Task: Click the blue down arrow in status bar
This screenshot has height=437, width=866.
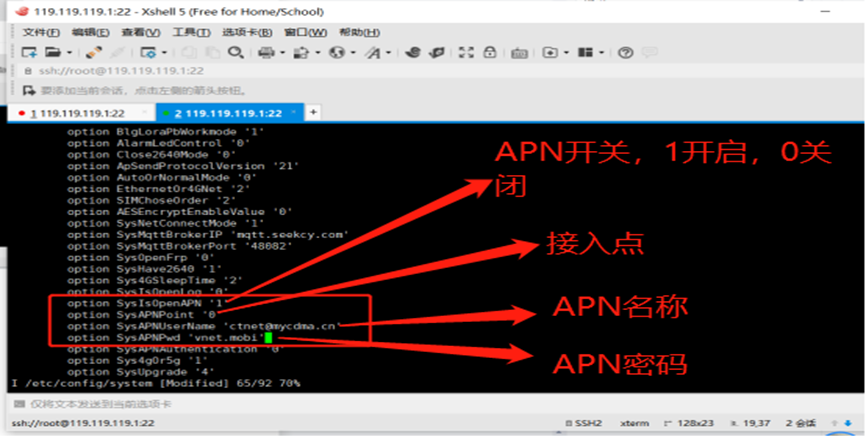Action: point(848,423)
